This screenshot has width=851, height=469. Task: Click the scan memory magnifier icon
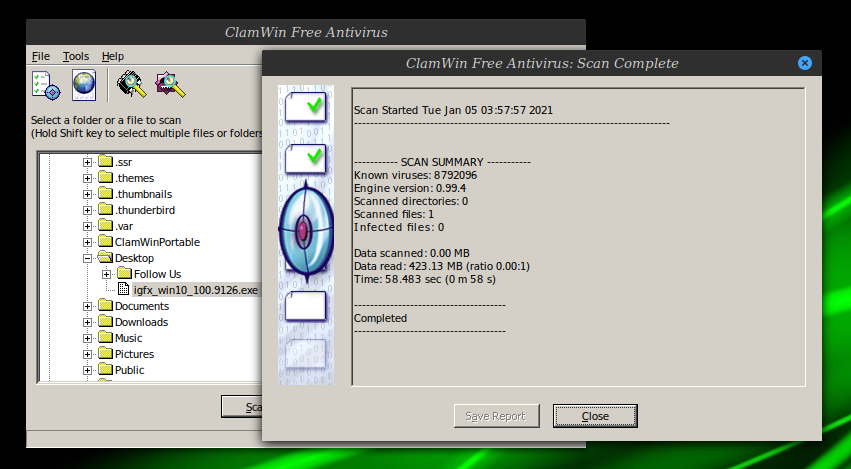131,85
